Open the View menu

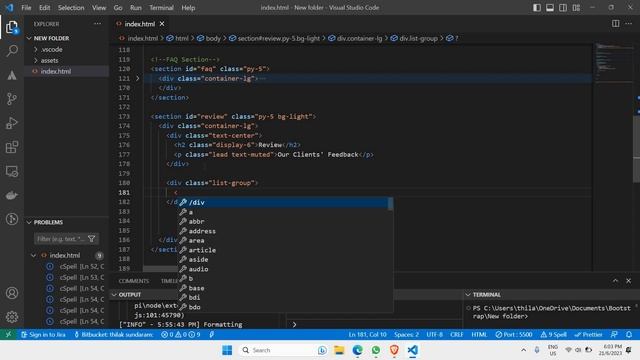click(x=99, y=7)
